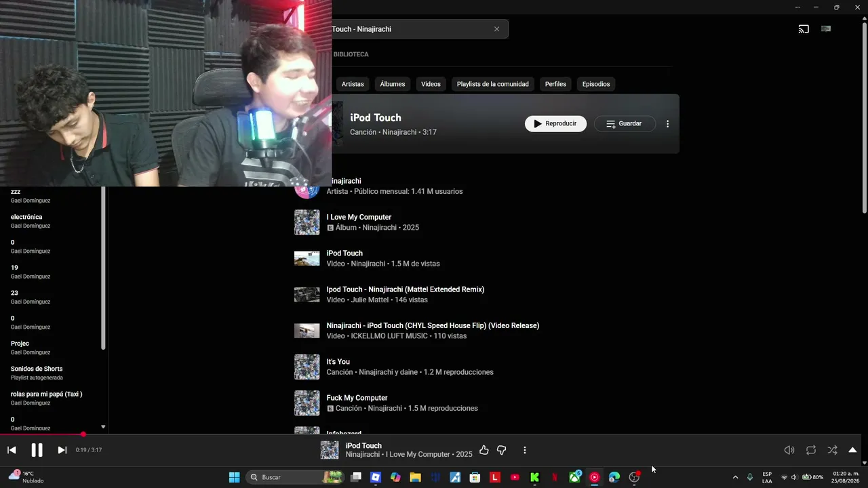This screenshot has width=868, height=488.
Task: Open the Mattel Extended Remix video
Action: (405, 289)
